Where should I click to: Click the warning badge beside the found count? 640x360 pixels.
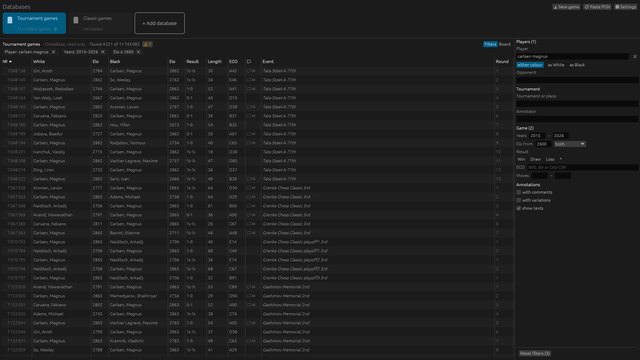click(x=147, y=44)
